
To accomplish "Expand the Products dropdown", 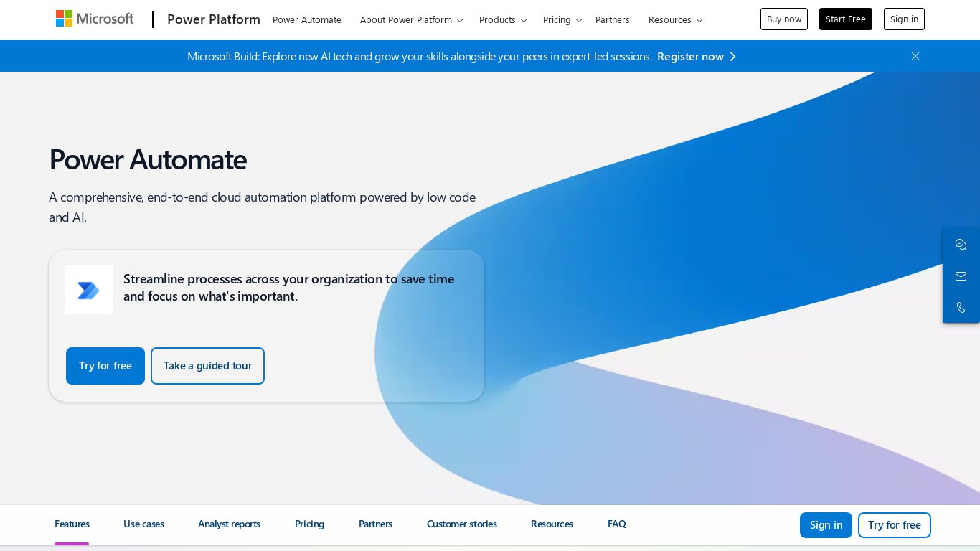I will point(503,19).
